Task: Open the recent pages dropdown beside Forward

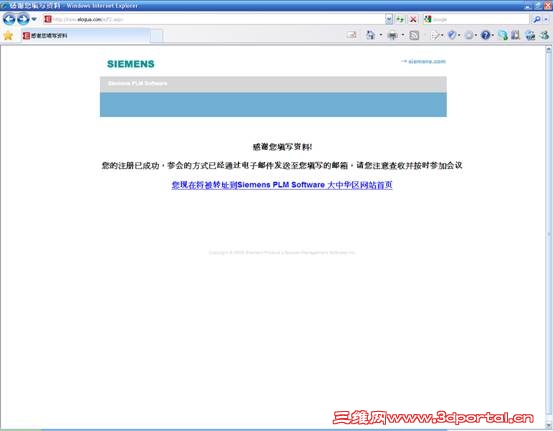Action: [34, 19]
